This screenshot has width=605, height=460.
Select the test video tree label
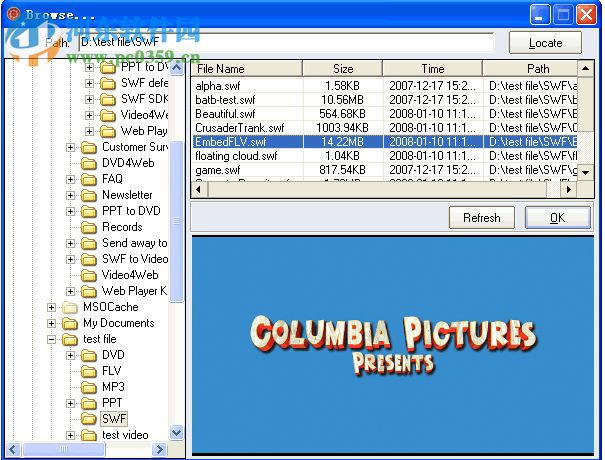[125, 435]
